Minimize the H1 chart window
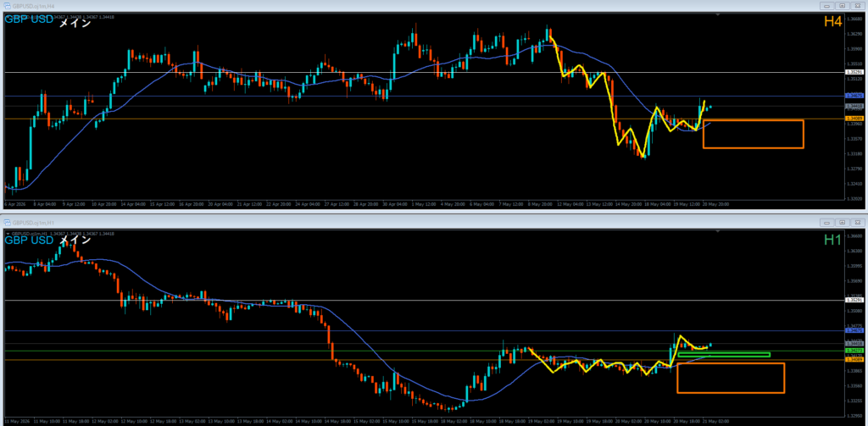Viewport: 868px width, 426px height. tap(827, 222)
